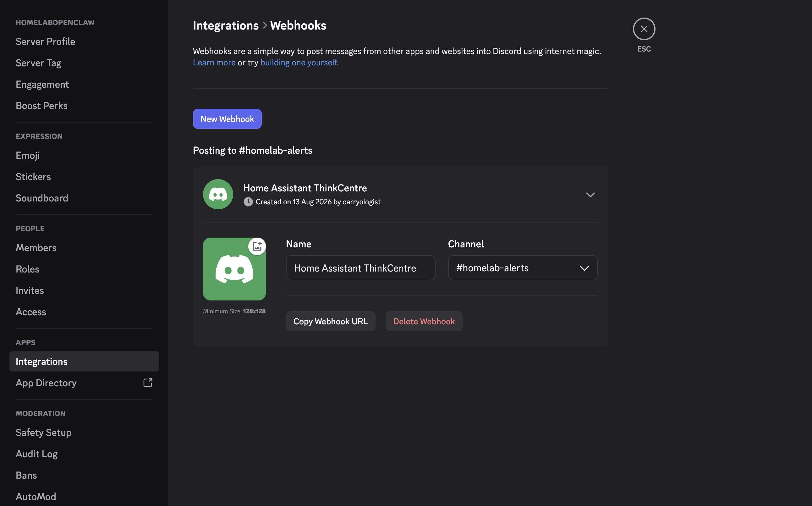Open the building one yourself link
This screenshot has height=506, width=812.
click(x=299, y=63)
